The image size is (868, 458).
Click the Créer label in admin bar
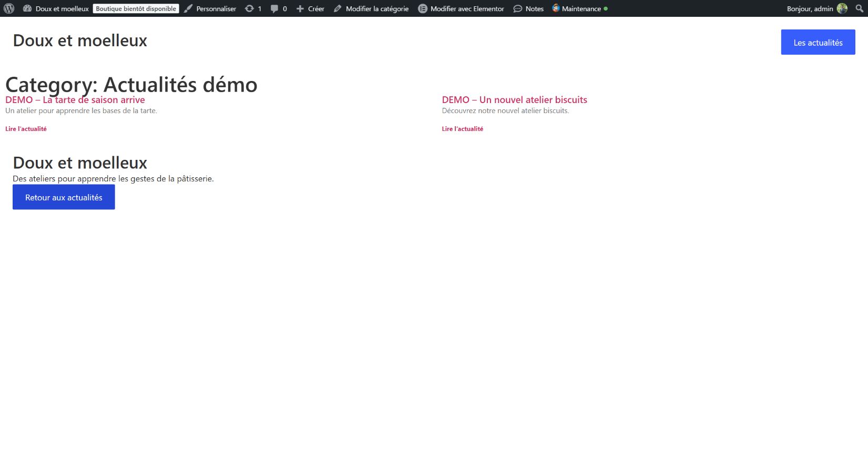pyautogui.click(x=316, y=9)
